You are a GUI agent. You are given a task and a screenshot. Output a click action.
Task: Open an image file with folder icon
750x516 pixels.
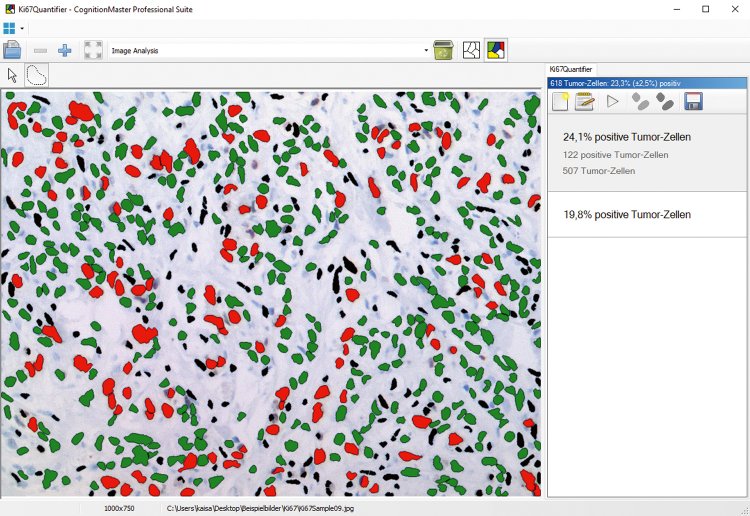tap(12, 50)
